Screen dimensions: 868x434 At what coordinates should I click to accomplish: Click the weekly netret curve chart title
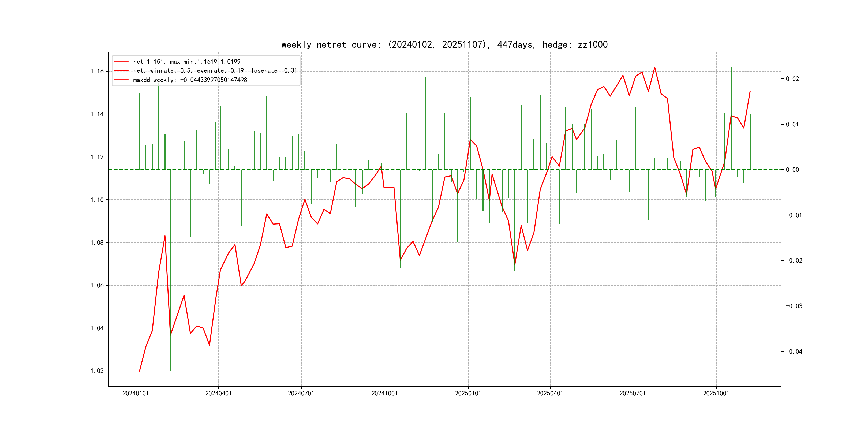coord(444,45)
